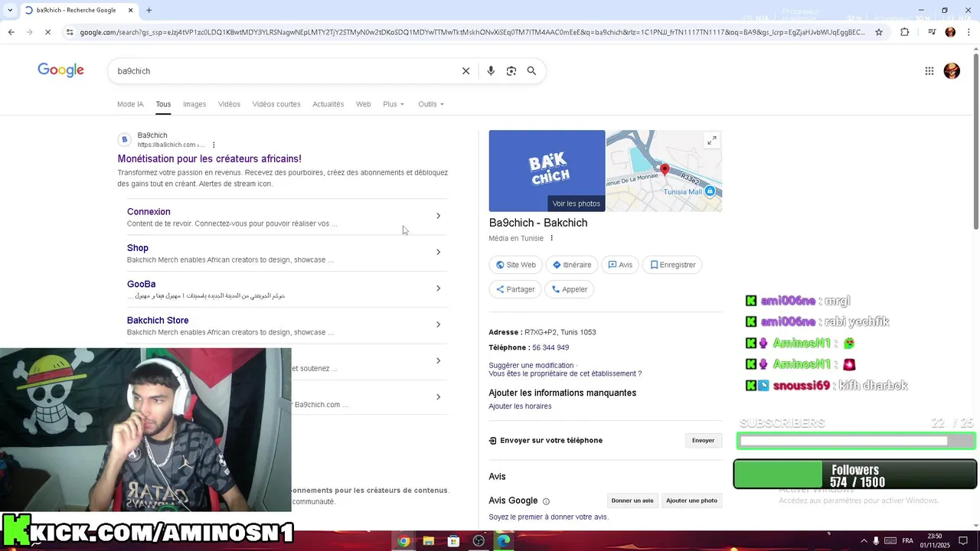Screen dimensions: 980x551
Task: Call the phone number 56 344 949
Action: 550,347
